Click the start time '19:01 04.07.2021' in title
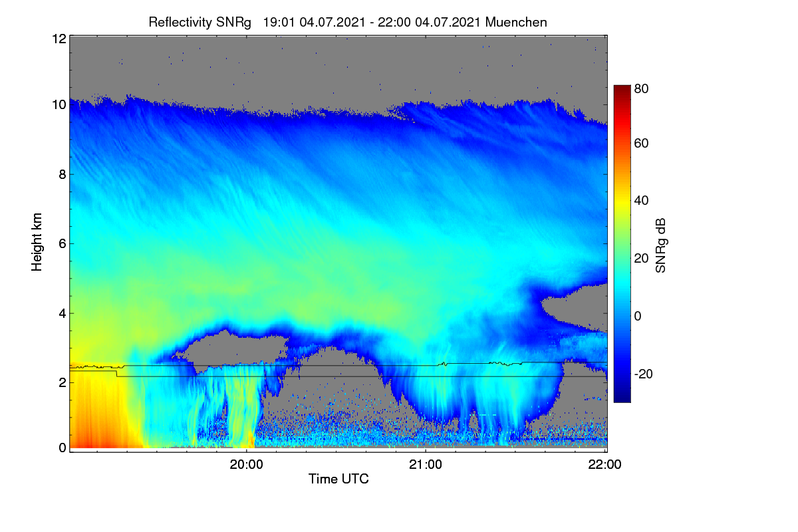Viewport: 798px width, 532px height. coord(314,22)
